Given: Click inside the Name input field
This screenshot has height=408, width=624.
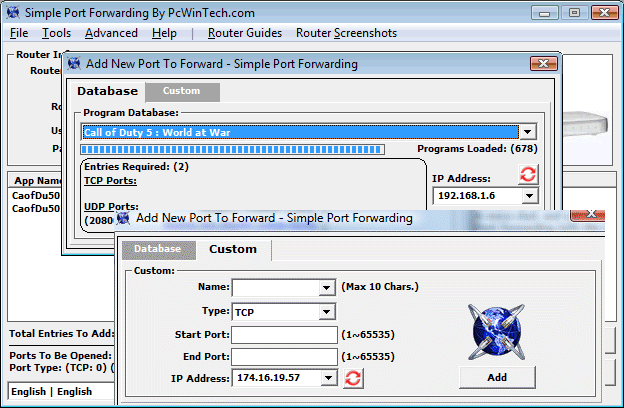Looking at the screenshot, I should 276,287.
